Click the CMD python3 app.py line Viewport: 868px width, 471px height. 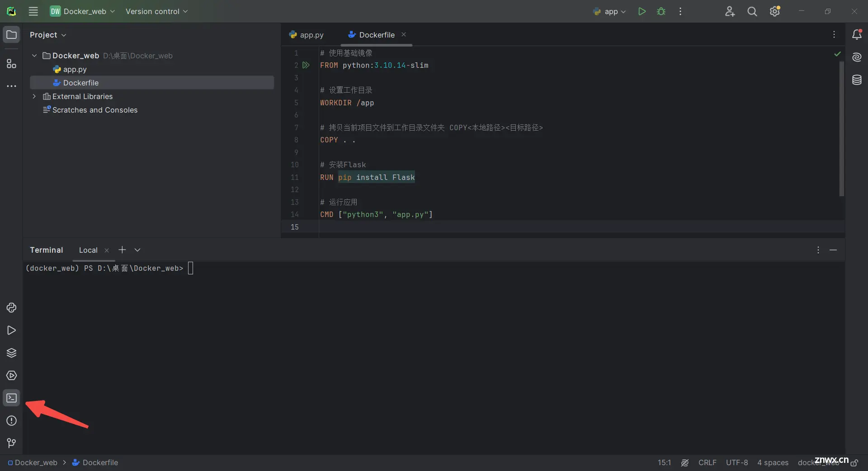pos(376,214)
